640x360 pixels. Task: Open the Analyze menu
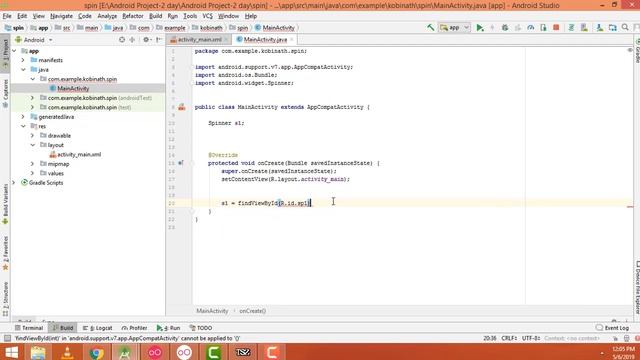[x=107, y=16]
